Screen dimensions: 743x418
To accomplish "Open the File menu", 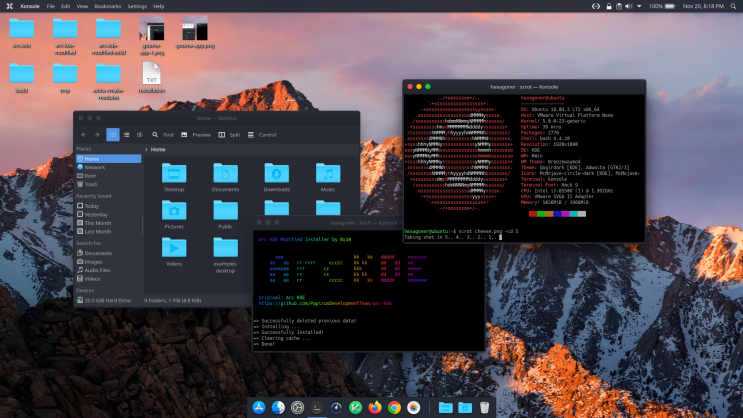I will [x=51, y=6].
